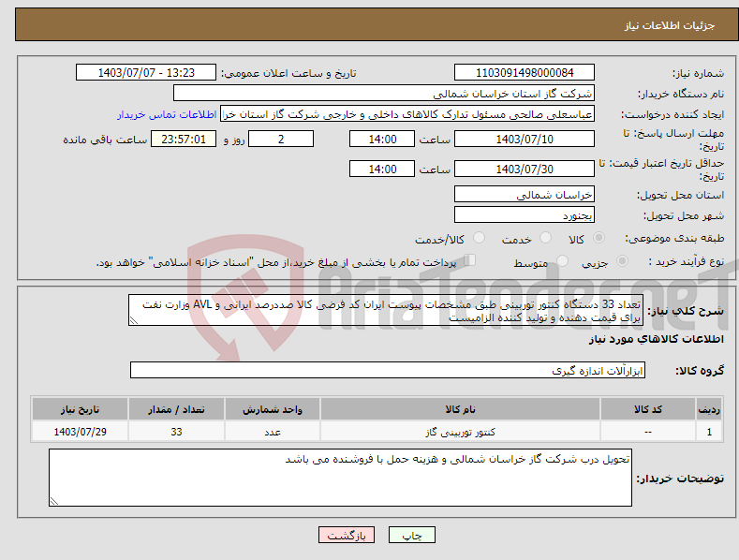Image resolution: width=739 pixels, height=560 pixels.
Task: Click the resize handle of description box
Action: (x=134, y=320)
